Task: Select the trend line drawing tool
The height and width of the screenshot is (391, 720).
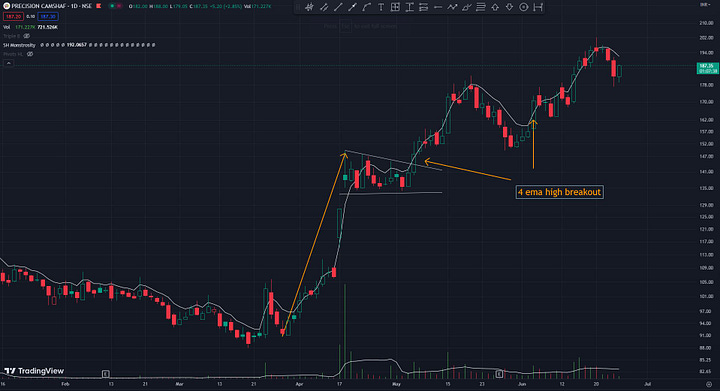Action: pos(338,7)
